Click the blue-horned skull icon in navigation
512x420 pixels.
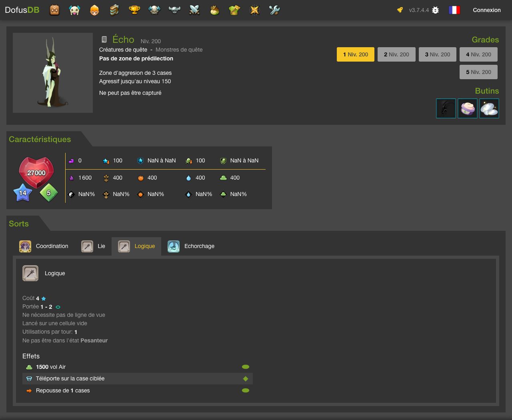click(154, 10)
